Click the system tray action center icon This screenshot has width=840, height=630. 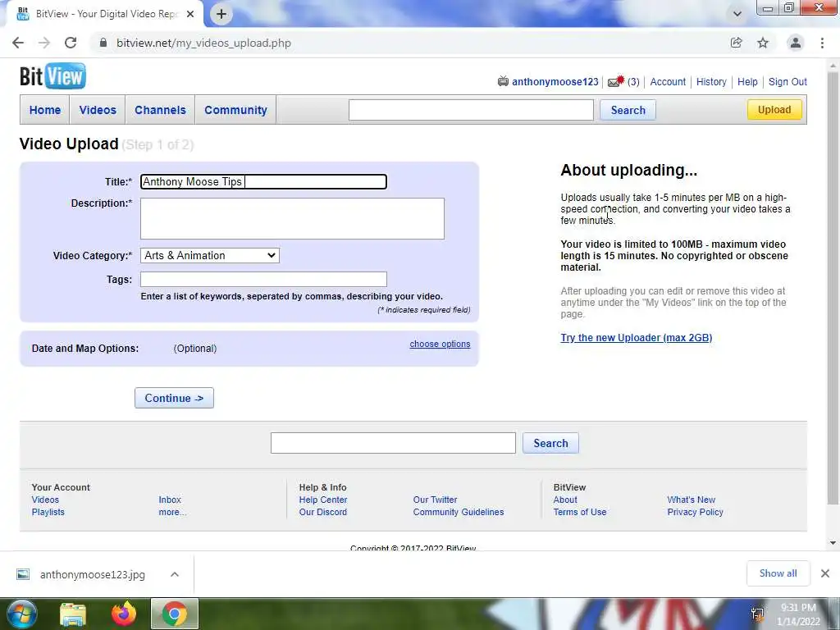pos(757,614)
